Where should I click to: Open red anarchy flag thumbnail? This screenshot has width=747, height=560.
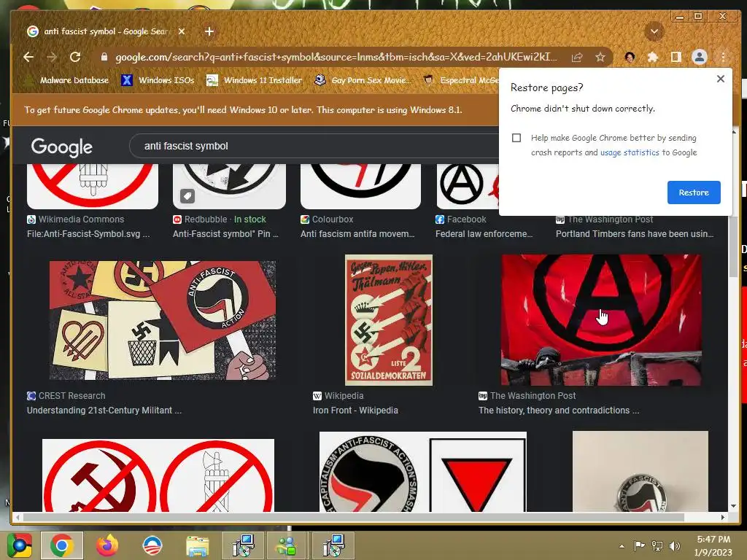coord(601,320)
